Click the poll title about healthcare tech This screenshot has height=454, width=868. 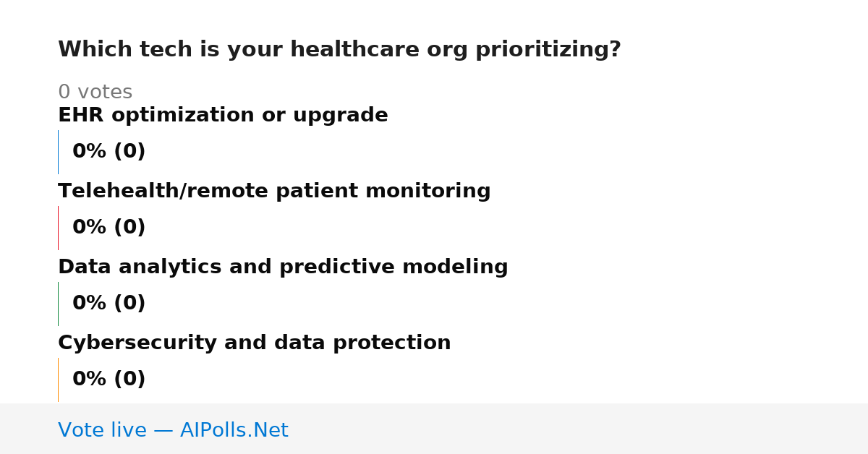[x=339, y=50]
